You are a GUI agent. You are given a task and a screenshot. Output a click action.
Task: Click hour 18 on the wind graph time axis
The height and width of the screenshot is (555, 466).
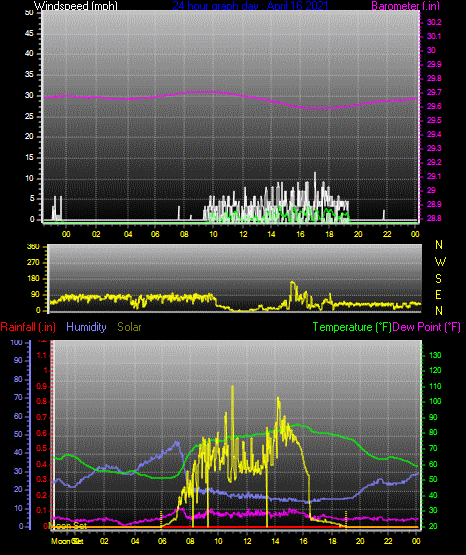329,234
